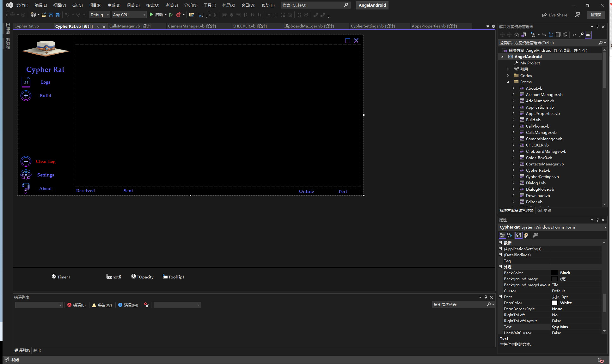This screenshot has width=612, height=364.
Task: Expand the (ApplicationSettings) property
Action: click(x=500, y=249)
